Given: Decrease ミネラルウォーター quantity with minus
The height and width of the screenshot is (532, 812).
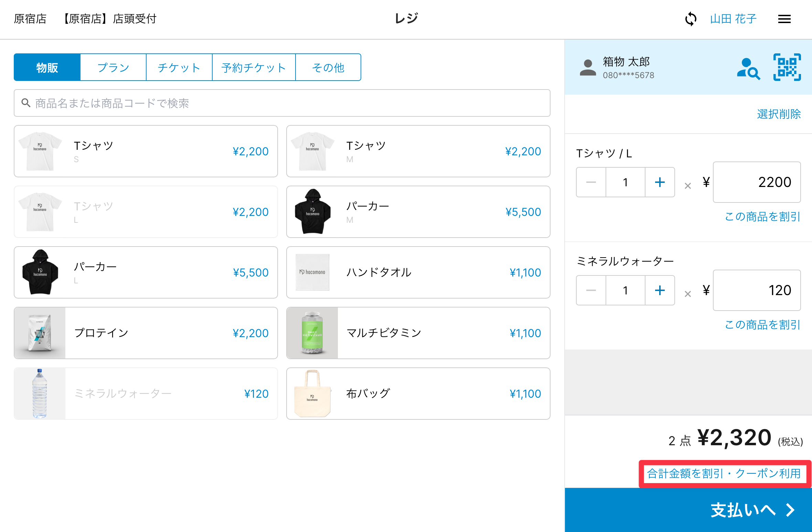Looking at the screenshot, I should [x=591, y=290].
